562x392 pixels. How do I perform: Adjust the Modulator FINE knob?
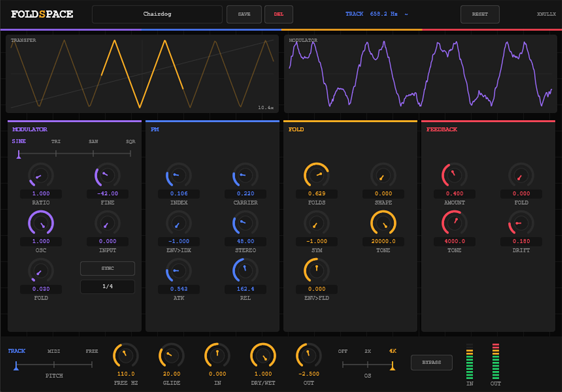click(x=107, y=175)
